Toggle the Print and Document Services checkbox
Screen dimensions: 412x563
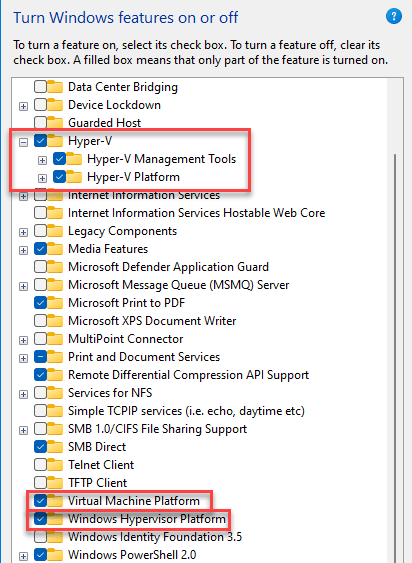(40, 357)
